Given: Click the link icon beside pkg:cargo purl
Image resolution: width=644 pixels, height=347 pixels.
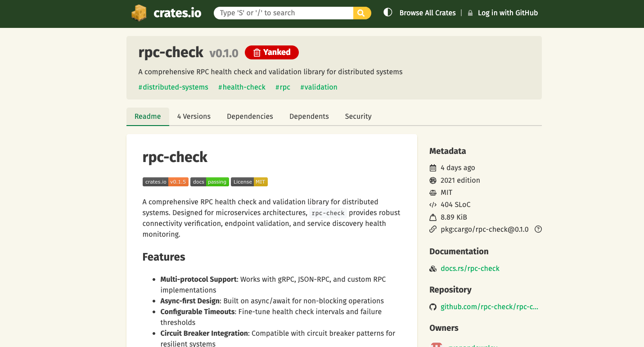Looking at the screenshot, I should point(433,229).
